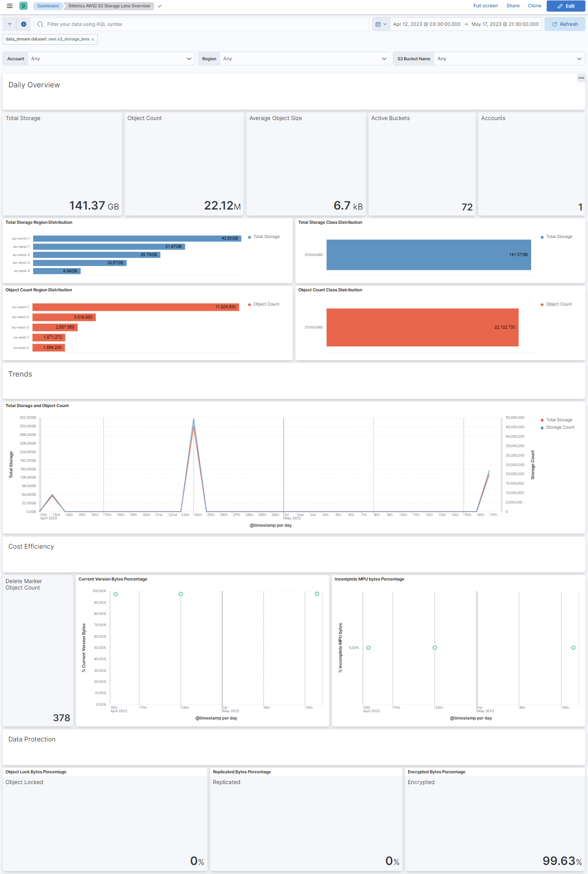The width and height of the screenshot is (588, 874).
Task: Focus the KQL filter search field
Action: (x=202, y=24)
